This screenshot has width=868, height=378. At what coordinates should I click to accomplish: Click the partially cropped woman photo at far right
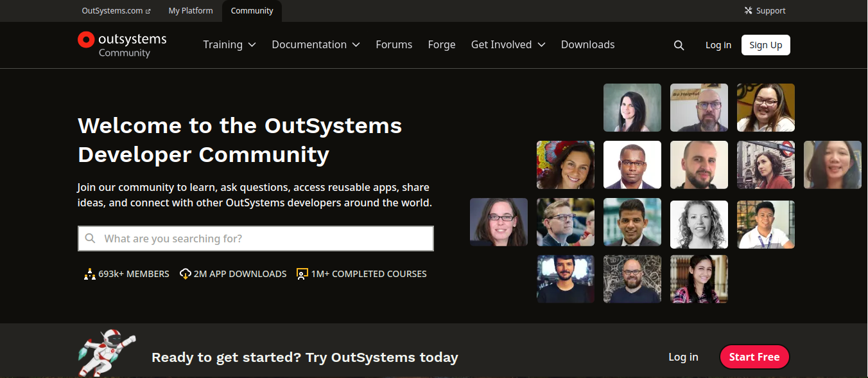pos(833,165)
